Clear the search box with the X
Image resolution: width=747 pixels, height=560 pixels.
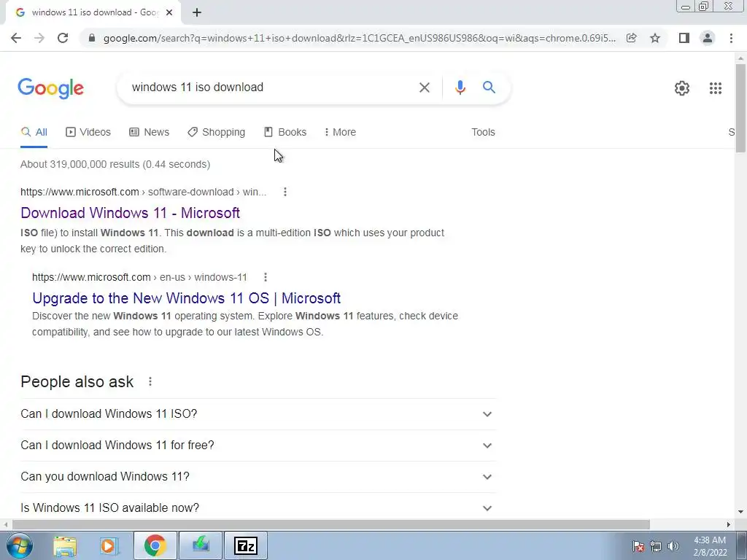(424, 87)
